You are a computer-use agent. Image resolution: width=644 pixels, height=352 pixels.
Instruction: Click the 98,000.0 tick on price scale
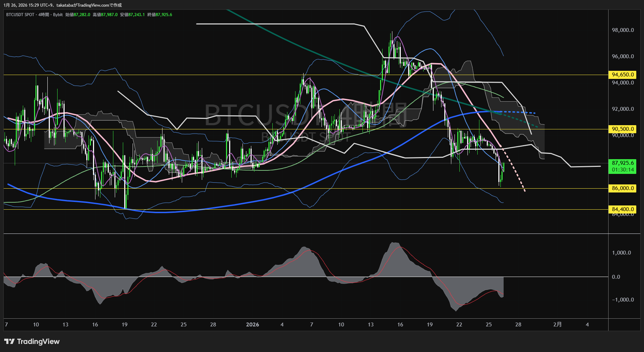click(623, 30)
